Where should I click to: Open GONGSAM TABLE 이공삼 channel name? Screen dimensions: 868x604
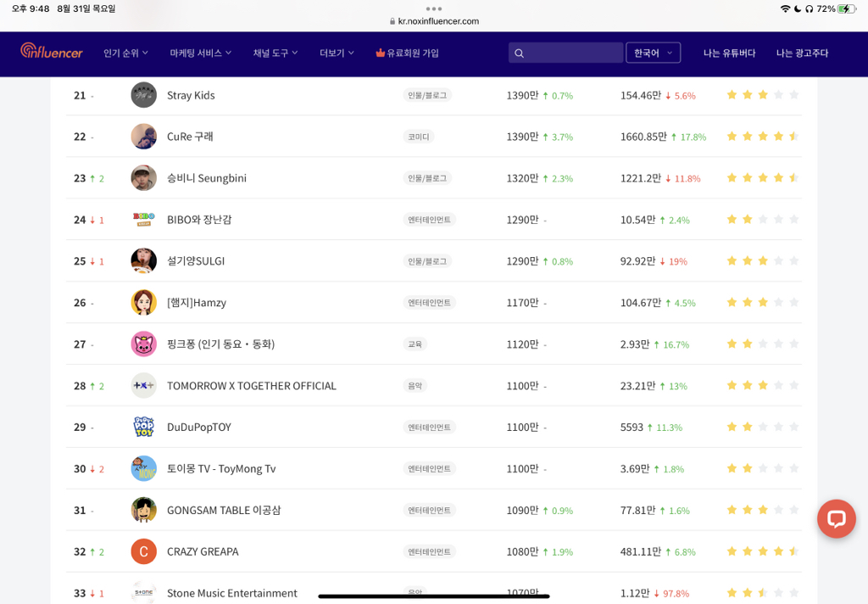click(x=224, y=511)
